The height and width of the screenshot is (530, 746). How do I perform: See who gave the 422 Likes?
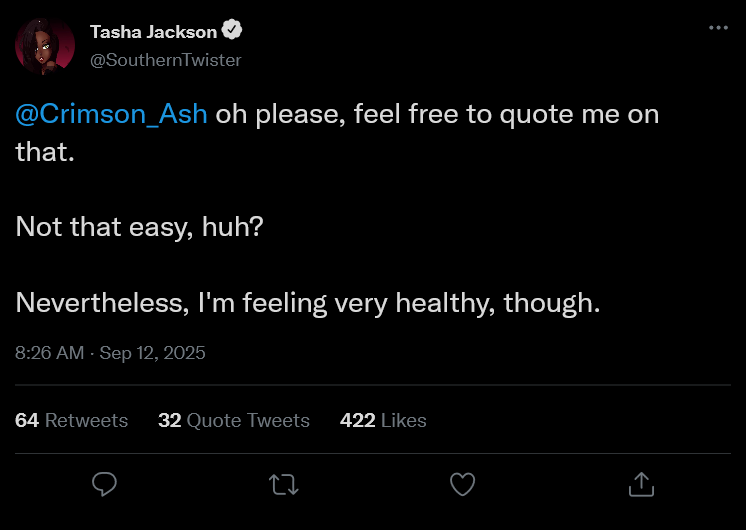383,421
